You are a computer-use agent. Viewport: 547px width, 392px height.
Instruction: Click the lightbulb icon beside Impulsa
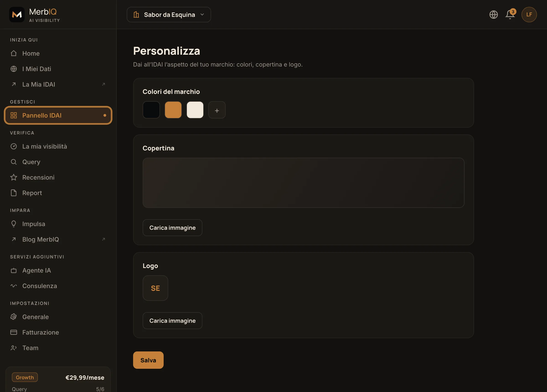(x=14, y=224)
